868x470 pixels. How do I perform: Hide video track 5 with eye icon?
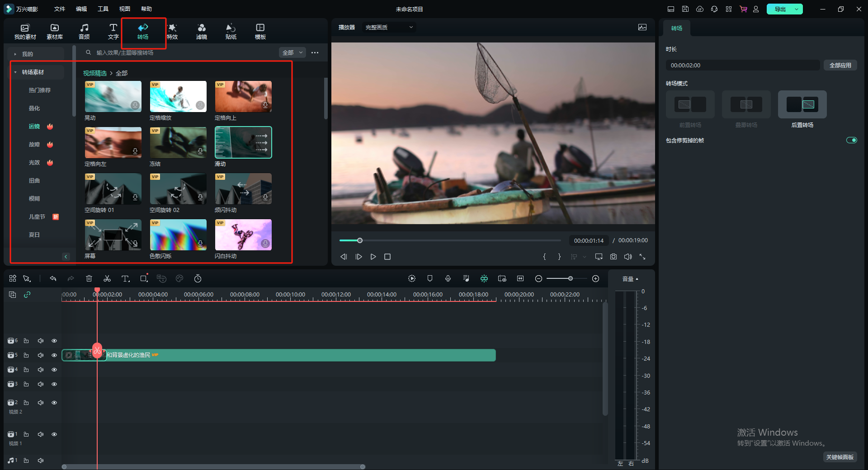click(x=54, y=355)
